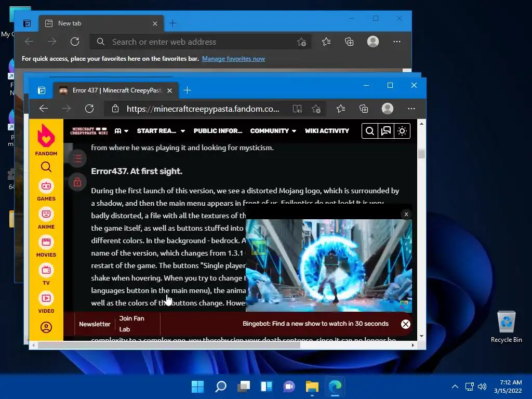Open tab actions menu in front Edge window
Image resolution: width=532 pixels, height=399 pixels.
pos(42,90)
